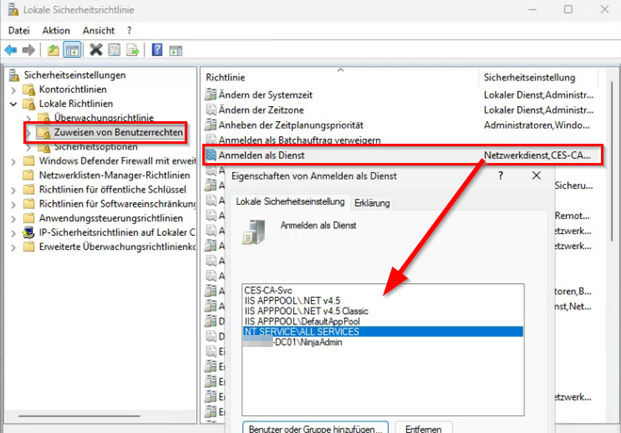Expand the Zuweisen von Benutzerrechten chevron
This screenshot has height=433, width=621.
[x=29, y=133]
